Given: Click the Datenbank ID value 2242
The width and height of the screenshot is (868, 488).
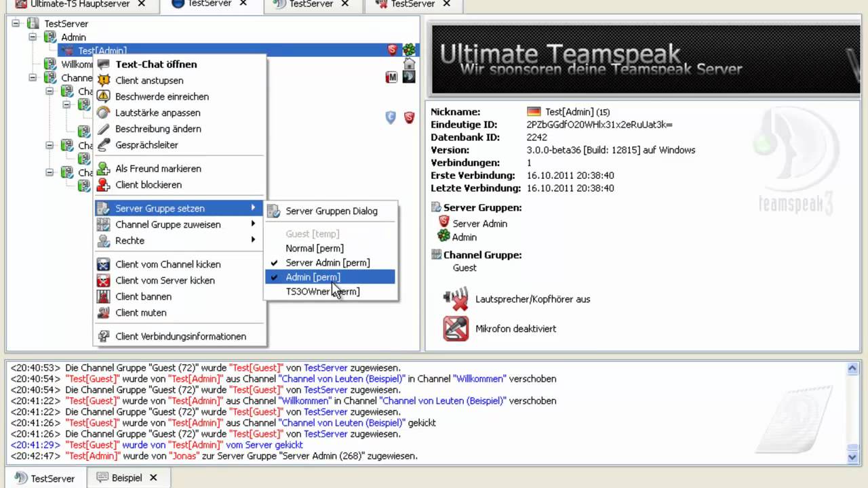Looking at the screenshot, I should pyautogui.click(x=537, y=138).
